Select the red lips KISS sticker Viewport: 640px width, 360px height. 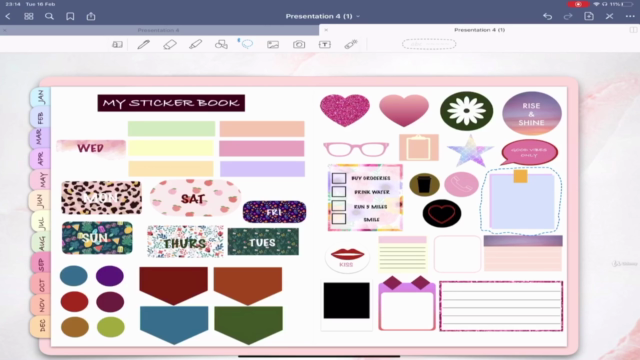347,257
